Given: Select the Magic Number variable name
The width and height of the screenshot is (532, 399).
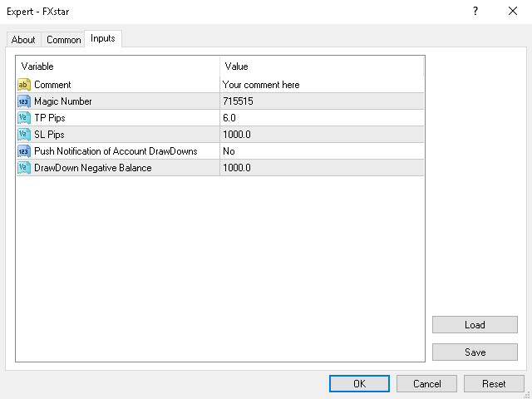Looking at the screenshot, I should point(63,101).
